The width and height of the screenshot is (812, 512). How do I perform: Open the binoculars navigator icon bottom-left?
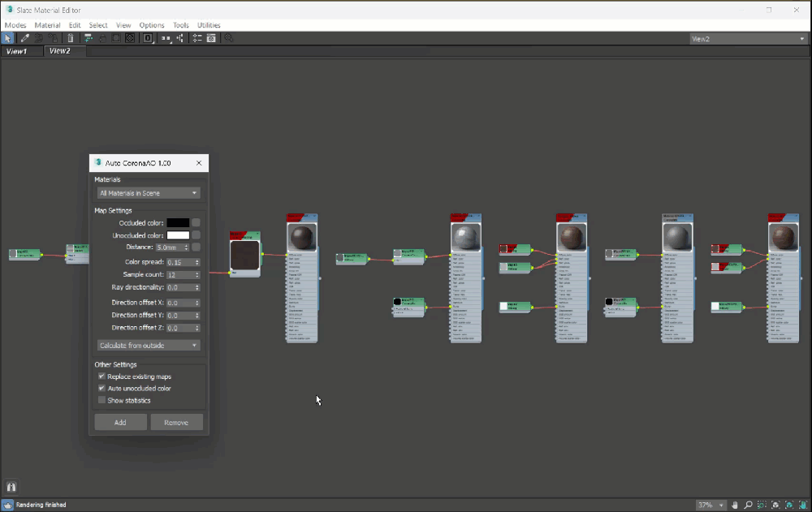11,487
